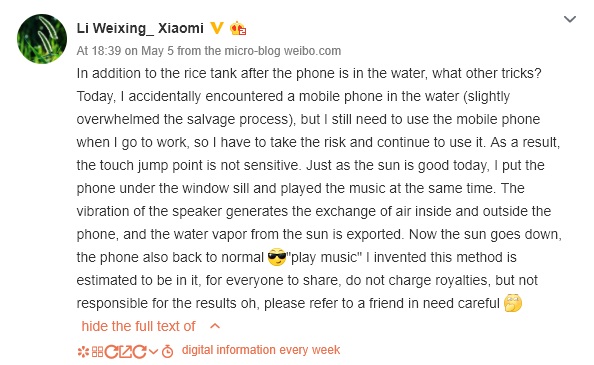This screenshot has width=594, height=365.
Task: Collapse post using the up chevron
Action: point(215,326)
